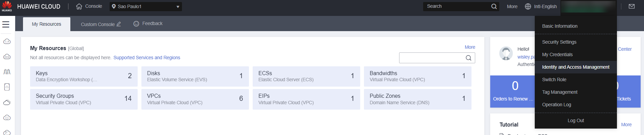Click the resource search magnifier icon
644x135 pixels.
468,58
